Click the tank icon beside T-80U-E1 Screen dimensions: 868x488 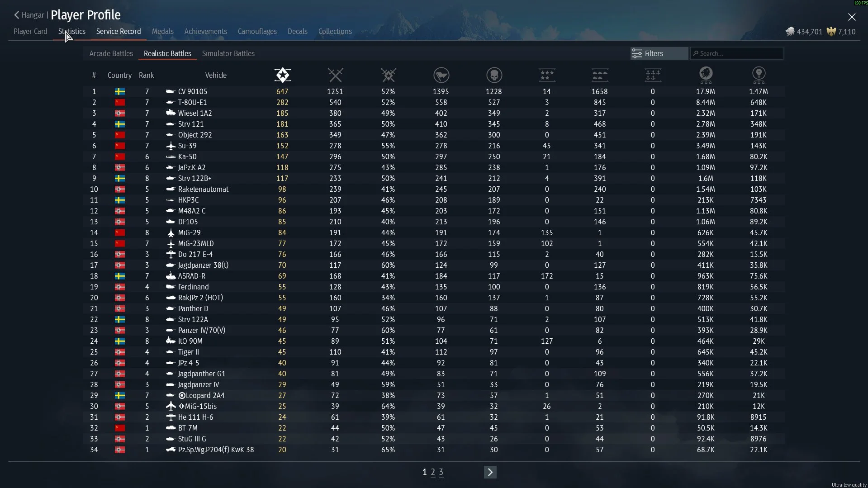(171, 102)
